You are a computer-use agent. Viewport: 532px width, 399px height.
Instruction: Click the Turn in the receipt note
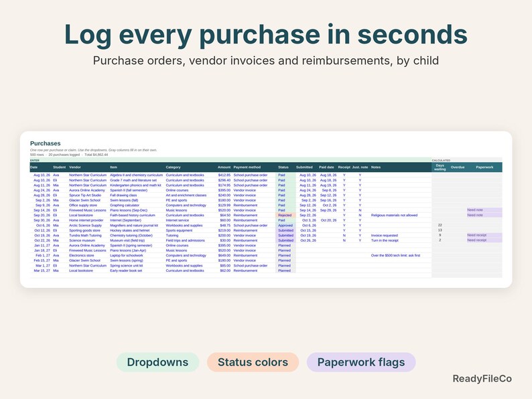pyautogui.click(x=385, y=240)
